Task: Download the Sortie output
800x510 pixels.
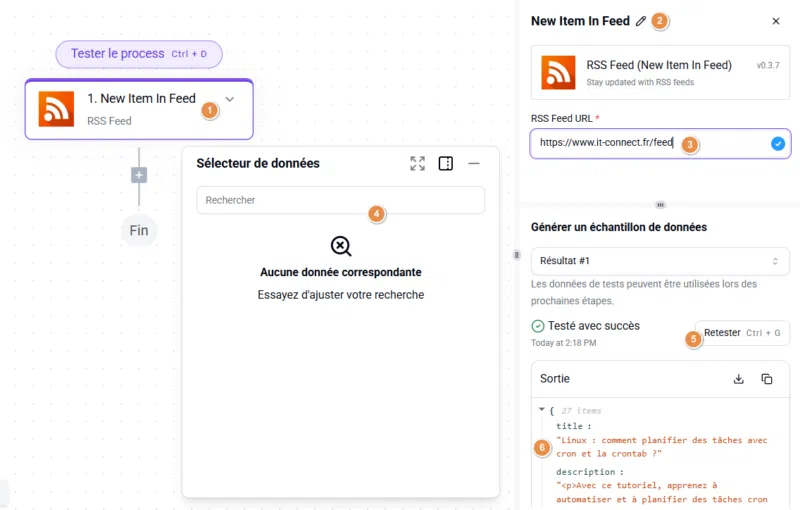Action: coord(739,379)
